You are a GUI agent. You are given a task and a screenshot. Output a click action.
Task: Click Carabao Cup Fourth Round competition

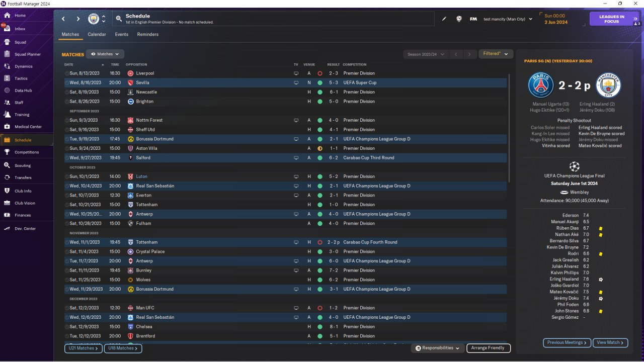point(370,242)
